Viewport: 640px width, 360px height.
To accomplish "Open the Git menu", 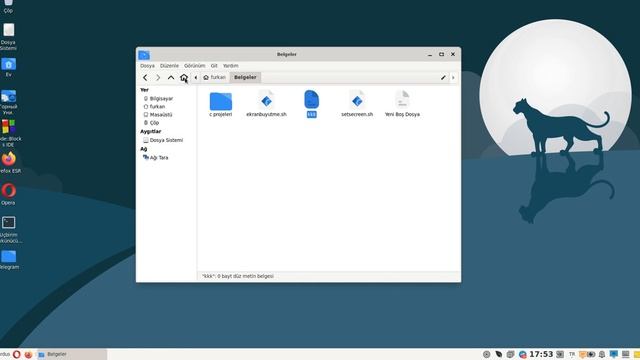I will pyautogui.click(x=214, y=66).
